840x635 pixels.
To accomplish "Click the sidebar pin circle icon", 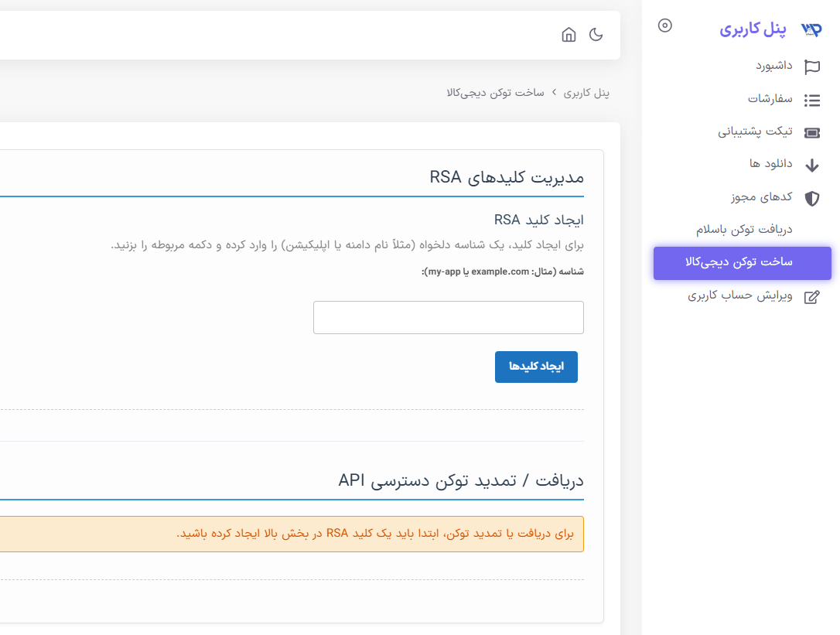I will [x=665, y=26].
